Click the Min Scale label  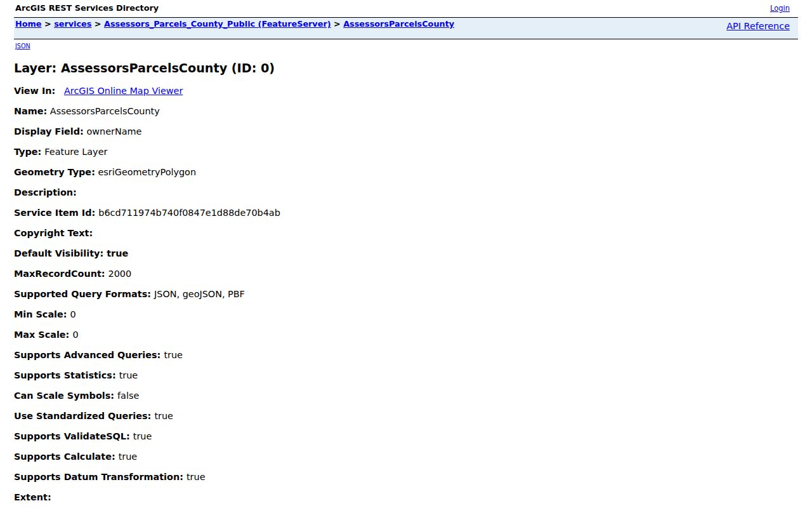[x=41, y=314]
